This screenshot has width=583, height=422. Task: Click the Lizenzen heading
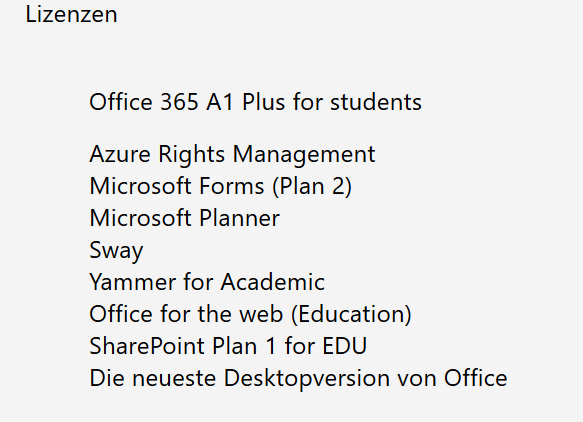click(x=71, y=15)
